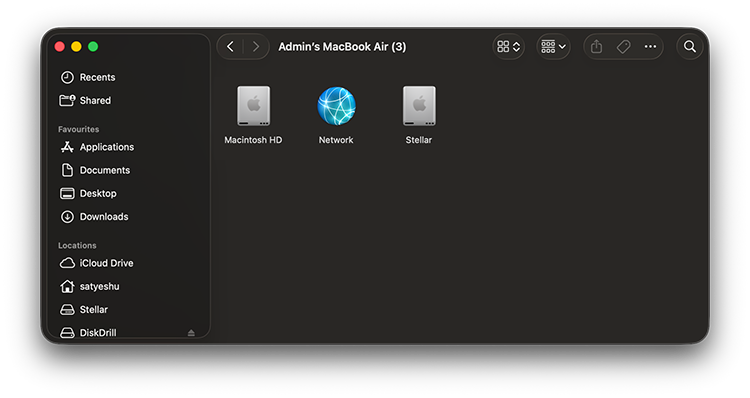
Task: Open the more actions ellipsis menu
Action: (x=650, y=46)
